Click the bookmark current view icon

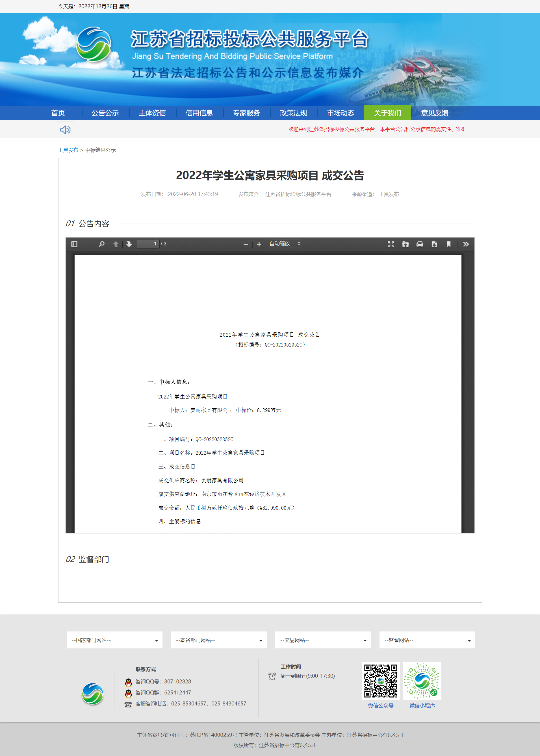coord(448,244)
